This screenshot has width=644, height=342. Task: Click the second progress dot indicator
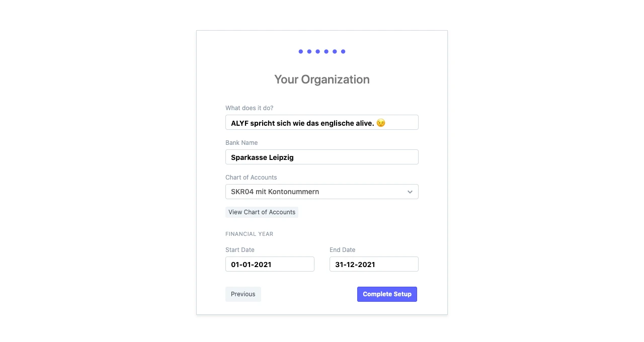(309, 51)
